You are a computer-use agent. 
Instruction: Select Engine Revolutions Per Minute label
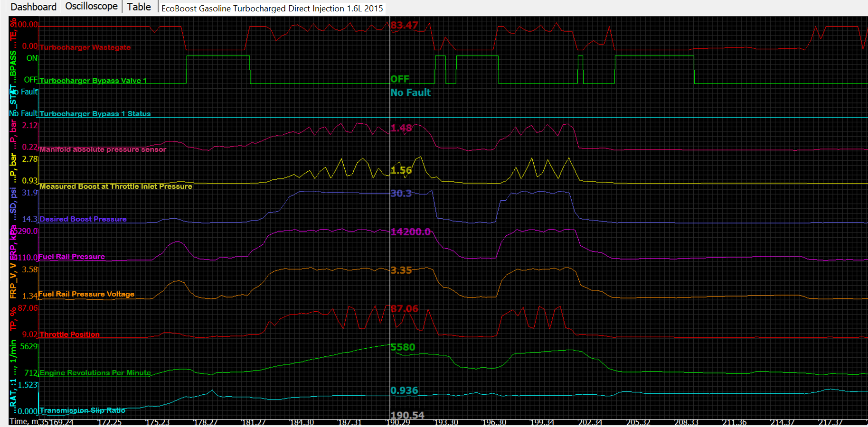pyautogui.click(x=95, y=373)
